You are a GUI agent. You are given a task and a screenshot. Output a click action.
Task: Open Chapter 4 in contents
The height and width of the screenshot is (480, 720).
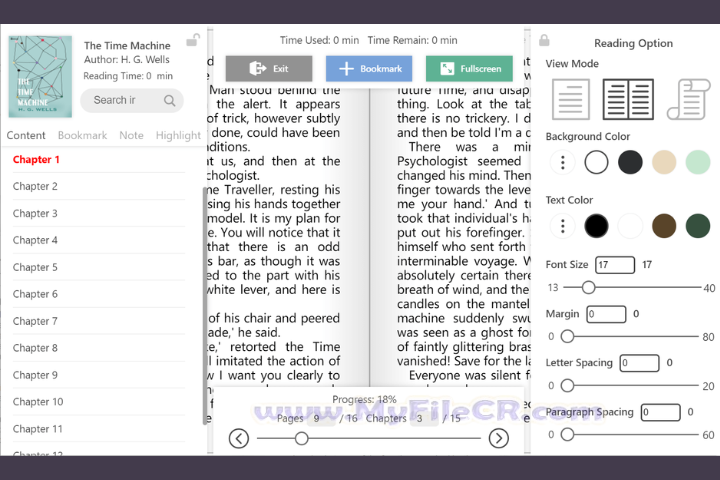[99, 240]
